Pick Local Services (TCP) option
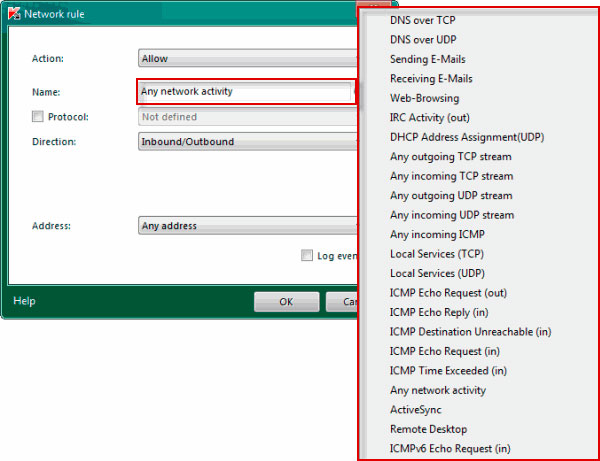The height and width of the screenshot is (461, 600). [436, 254]
